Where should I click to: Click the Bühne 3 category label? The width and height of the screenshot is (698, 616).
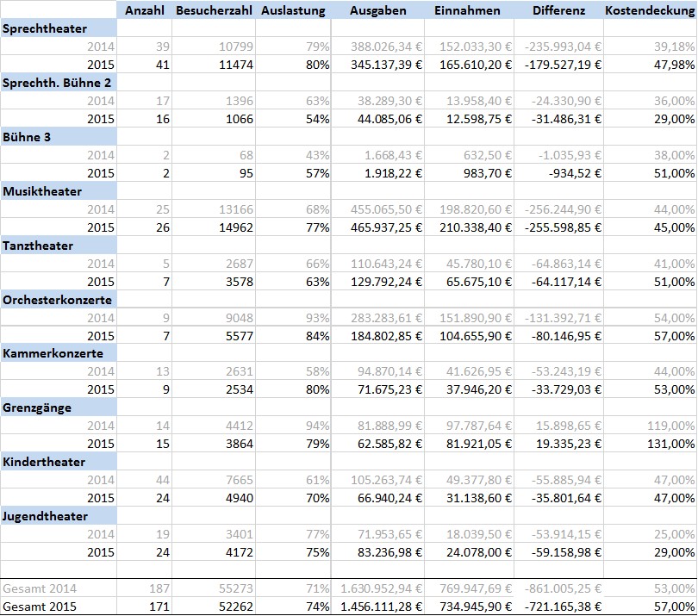59,137
